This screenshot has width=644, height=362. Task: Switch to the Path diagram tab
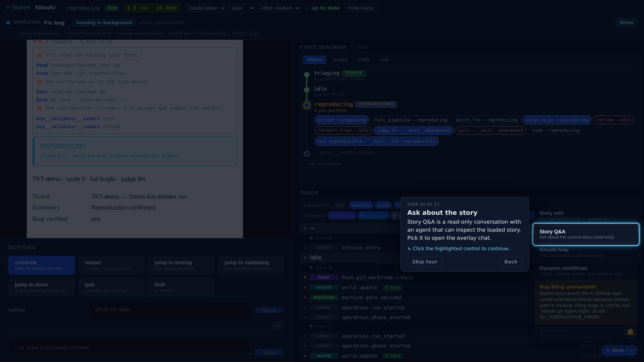363,60
